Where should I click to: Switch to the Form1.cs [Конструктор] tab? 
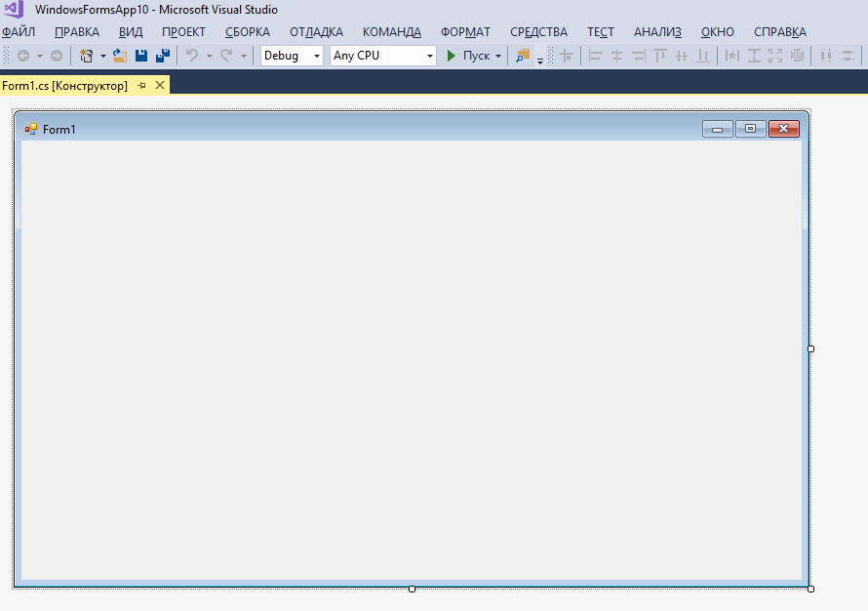coord(64,86)
